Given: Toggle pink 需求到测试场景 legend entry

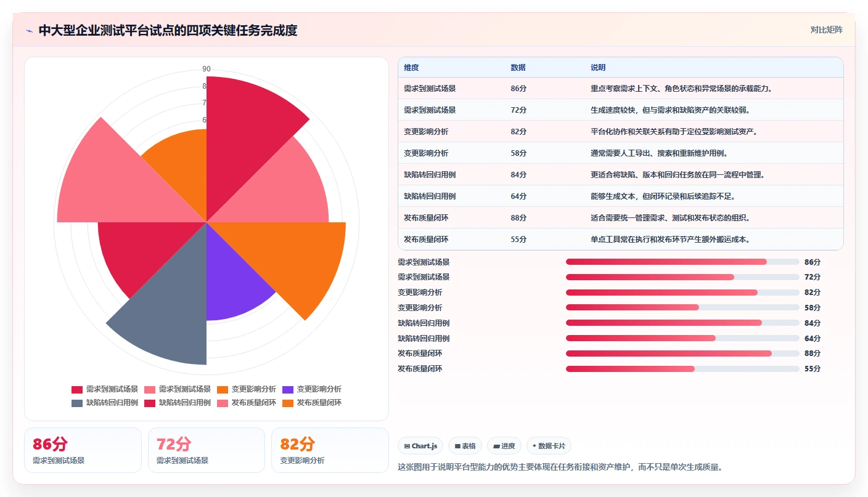Looking at the screenshot, I should pyautogui.click(x=178, y=389).
